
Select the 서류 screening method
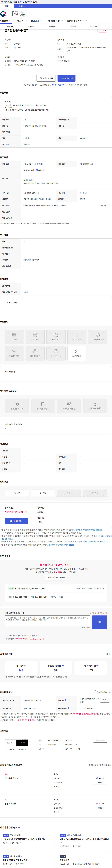click(x=17, y=493)
